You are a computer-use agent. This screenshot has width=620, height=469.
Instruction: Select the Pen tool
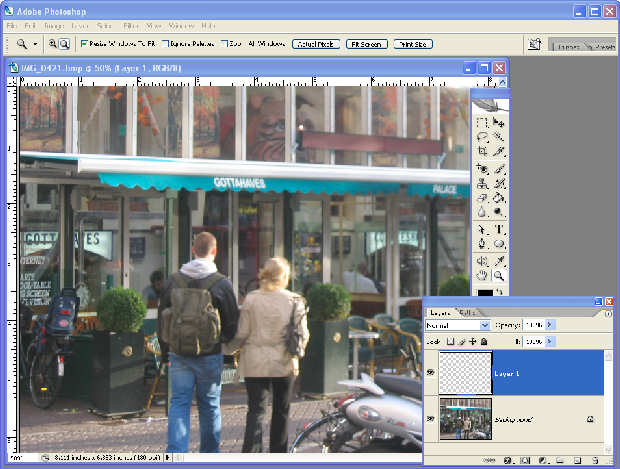pyautogui.click(x=482, y=244)
